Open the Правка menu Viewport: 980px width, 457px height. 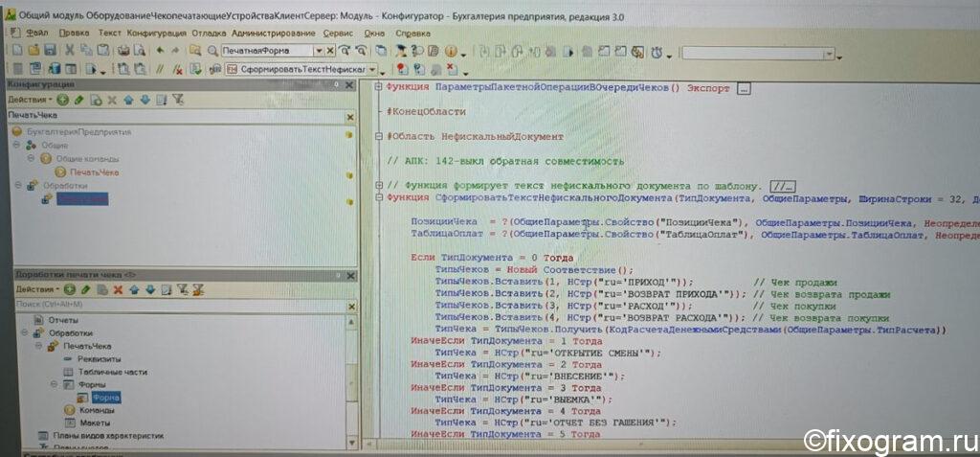pos(75,34)
